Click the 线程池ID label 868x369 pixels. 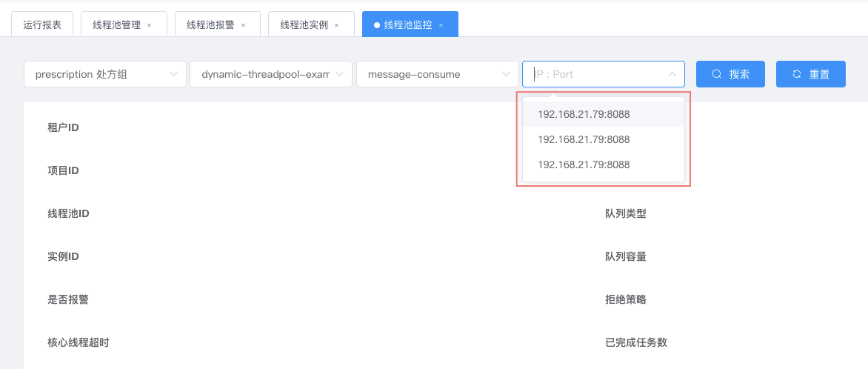[x=69, y=213]
